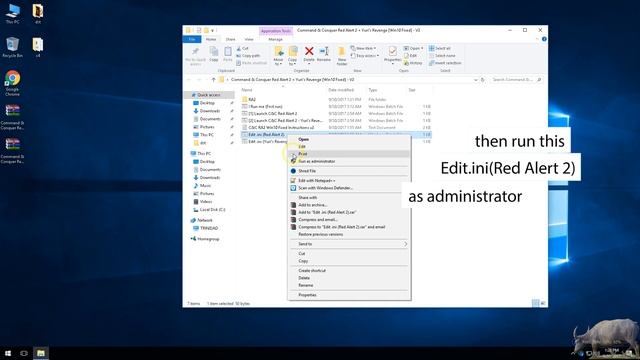Choose Edit with Notepad++ in context menu
This screenshot has height=360, width=640.
(x=349, y=180)
